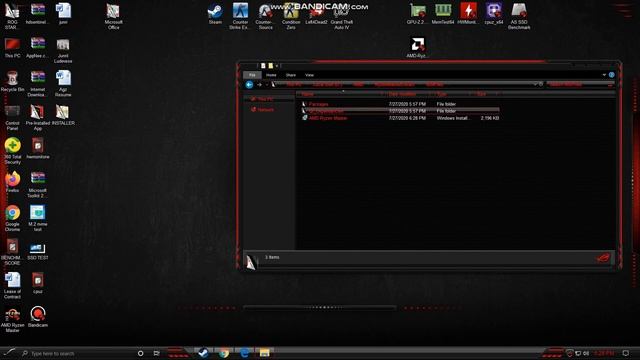
Task: Open the recent locations dropdown beside Forward
Action: pyautogui.click(x=267, y=85)
